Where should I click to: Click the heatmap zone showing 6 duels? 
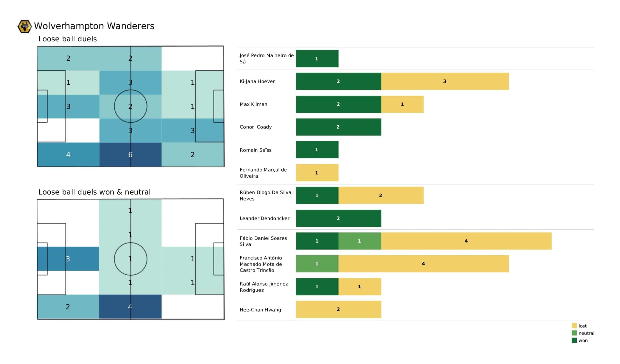point(130,155)
